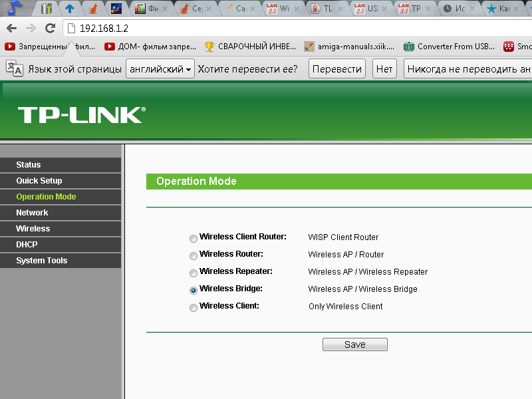Close the Фи browser tab
The height and width of the screenshot is (399, 532).
click(x=165, y=9)
